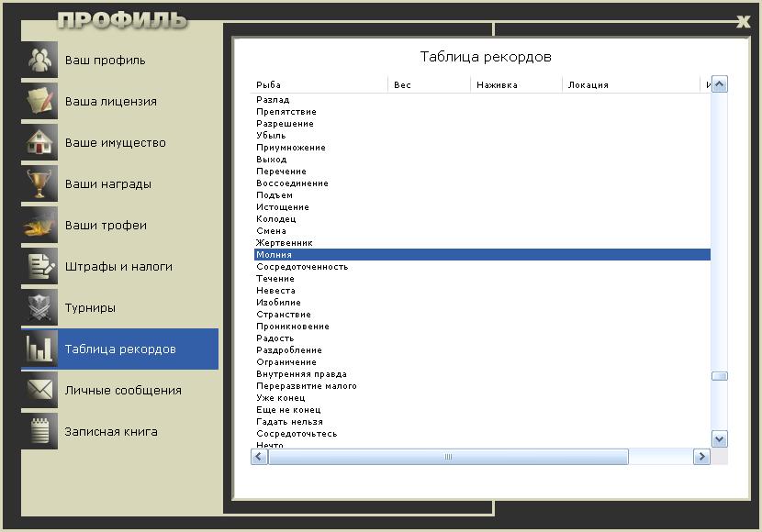Select the Воссоединение row
762x532 pixels.
pos(482,183)
